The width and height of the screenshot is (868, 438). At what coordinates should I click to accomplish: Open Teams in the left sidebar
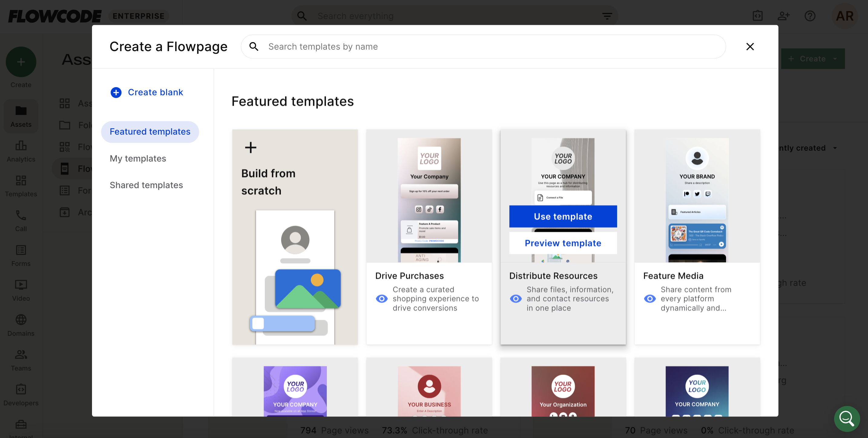click(x=21, y=360)
